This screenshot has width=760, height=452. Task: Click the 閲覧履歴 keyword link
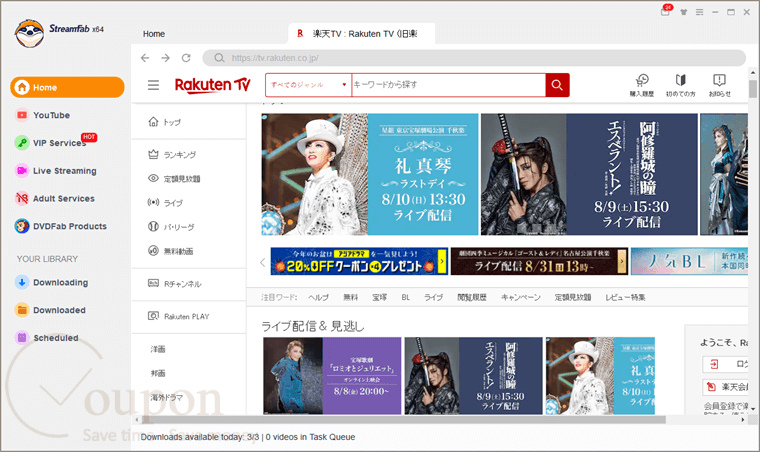tap(472, 297)
